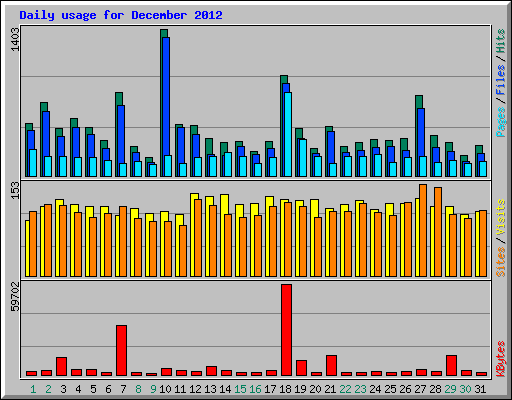Click the day 7 axis label

123,389
